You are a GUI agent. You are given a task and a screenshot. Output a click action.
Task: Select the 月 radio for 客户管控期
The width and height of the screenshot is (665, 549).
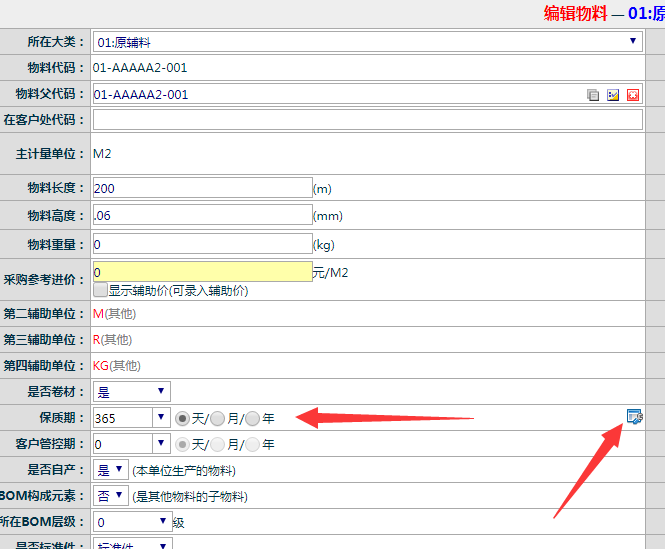(x=217, y=444)
